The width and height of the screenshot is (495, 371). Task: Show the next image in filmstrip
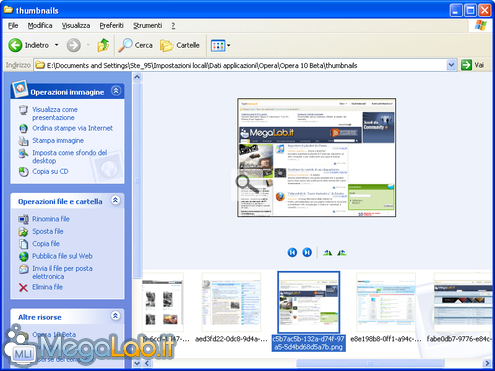click(x=307, y=252)
